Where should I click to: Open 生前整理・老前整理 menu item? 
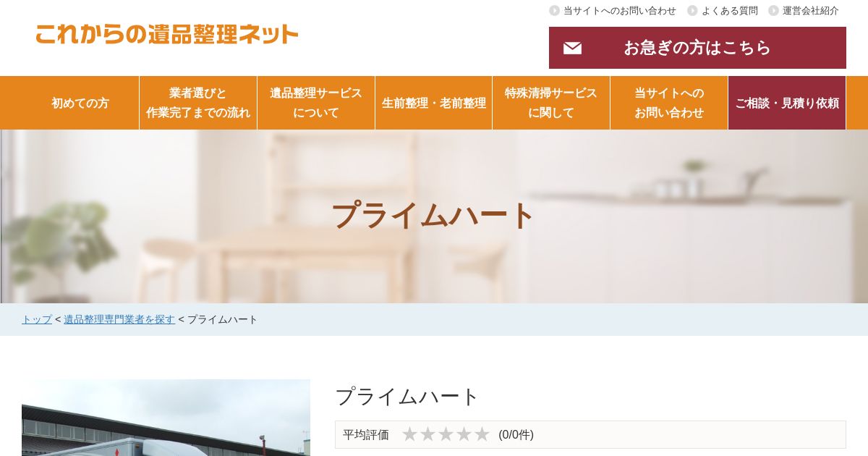click(434, 103)
